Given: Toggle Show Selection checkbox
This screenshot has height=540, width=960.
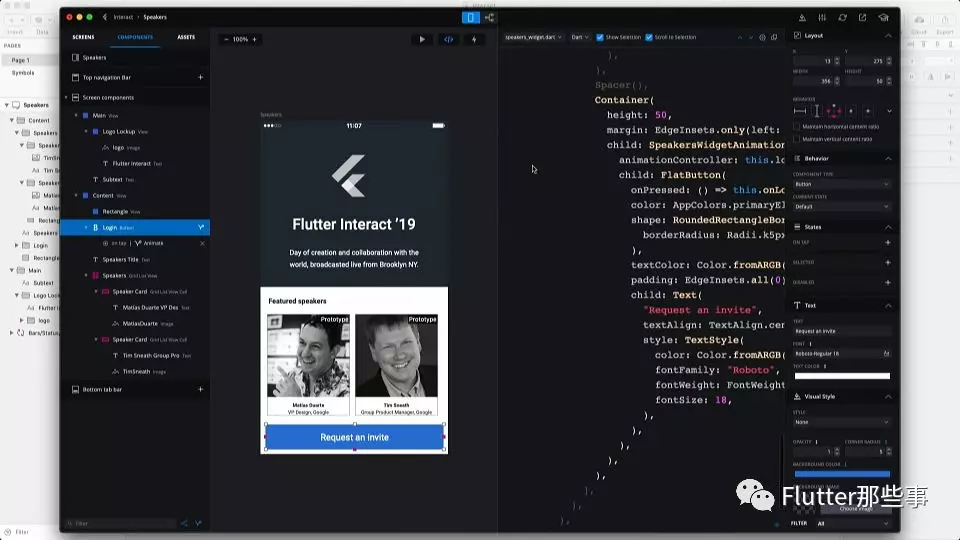Looking at the screenshot, I should pyautogui.click(x=600, y=37).
